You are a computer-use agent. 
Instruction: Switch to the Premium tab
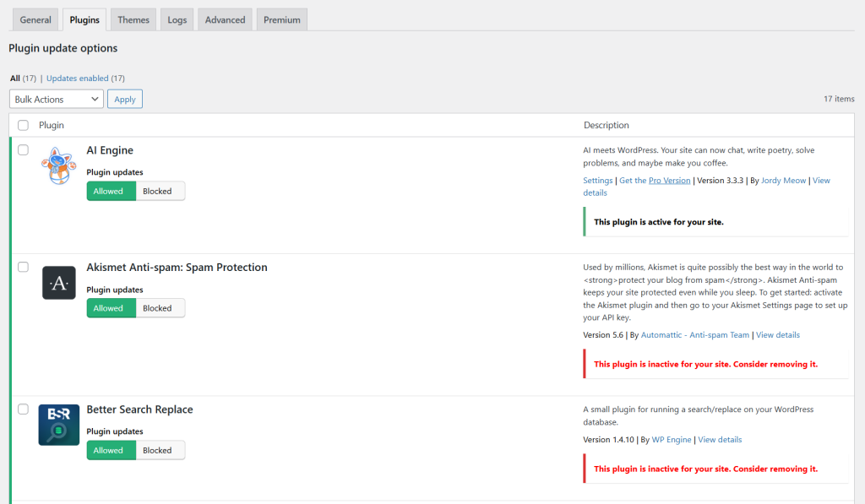282,20
